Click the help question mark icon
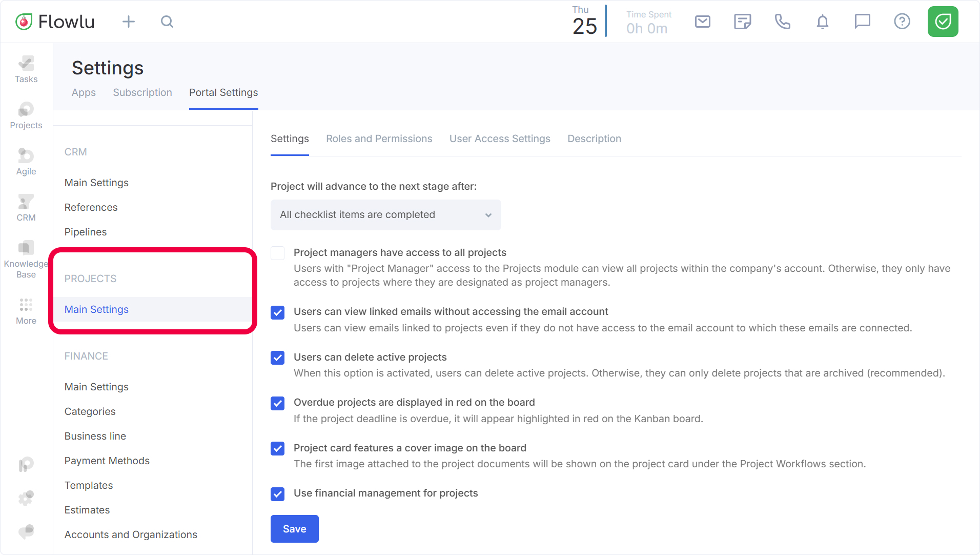The width and height of the screenshot is (980, 555). [x=902, y=22]
